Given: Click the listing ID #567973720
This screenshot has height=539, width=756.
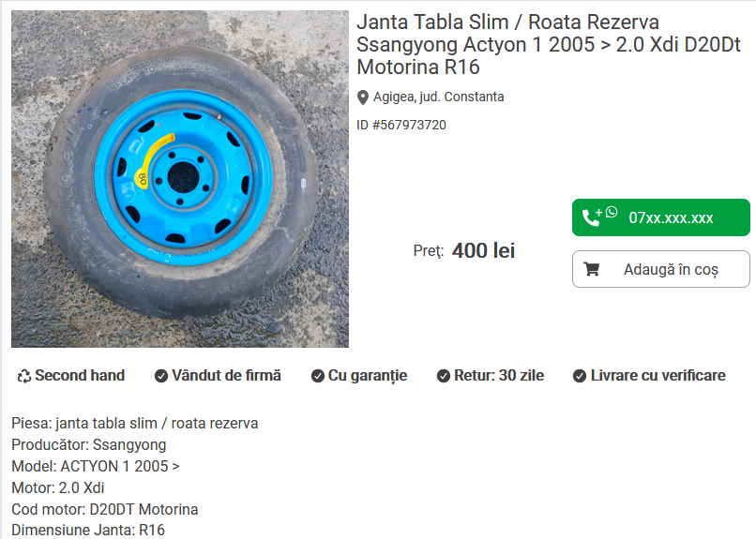Looking at the screenshot, I should (401, 125).
